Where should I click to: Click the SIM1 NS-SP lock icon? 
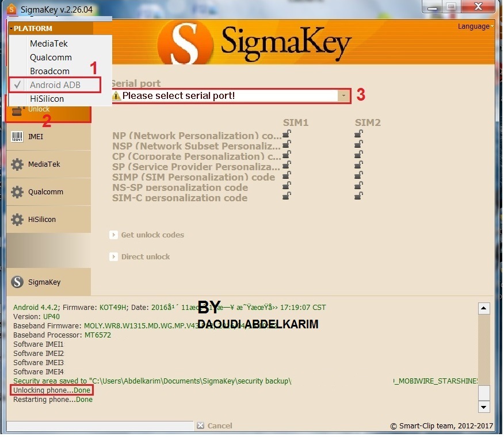pyautogui.click(x=287, y=185)
